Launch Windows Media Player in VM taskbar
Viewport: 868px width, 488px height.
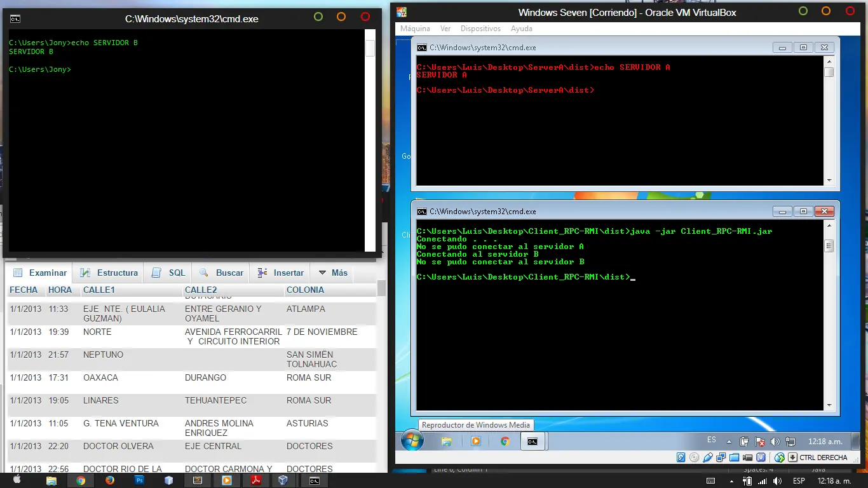[475, 441]
